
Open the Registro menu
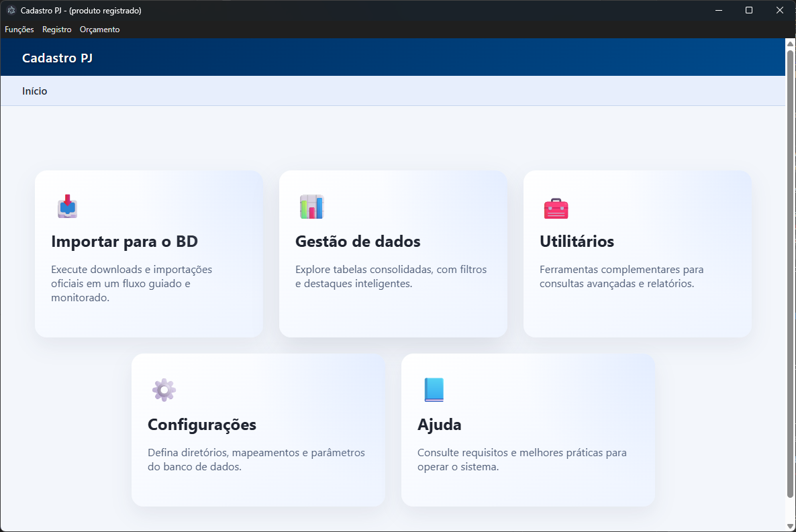(56, 30)
